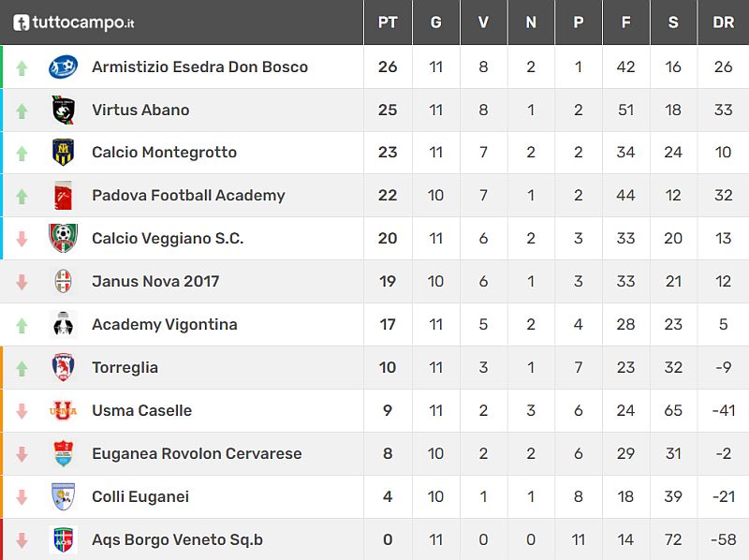The image size is (749, 560).
Task: Open Euganea Rovolon Cervarese team link
Action: pos(197,454)
